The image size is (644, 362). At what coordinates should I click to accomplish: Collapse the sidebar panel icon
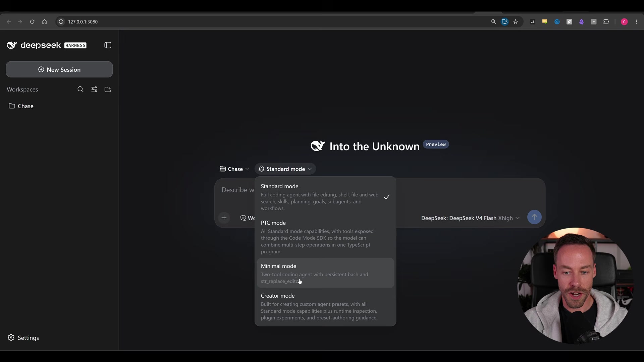108,45
